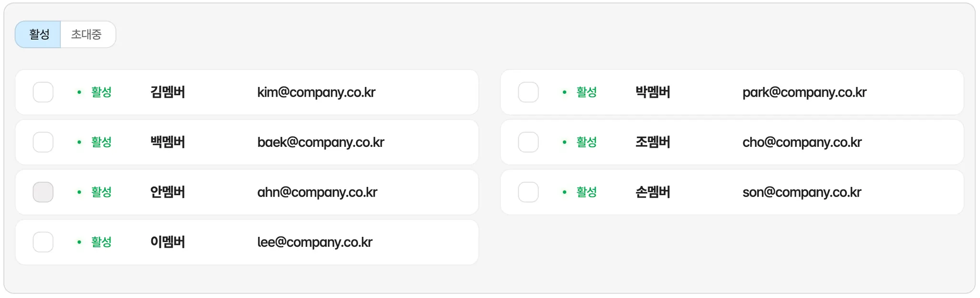This screenshot has height=298, width=980.
Task: Select the 손멤버 row checkbox
Action: point(528,192)
